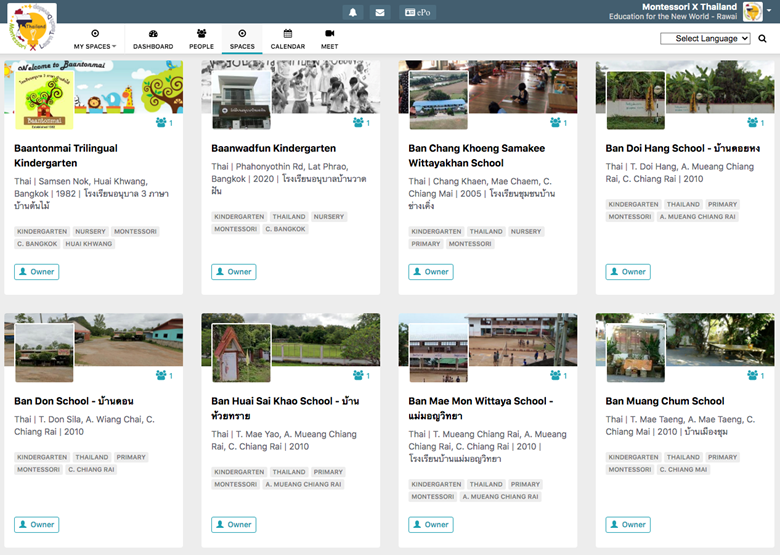Select A. MUEANG CHIANG RAI tag on Ban Doi Hang card
The height and width of the screenshot is (555, 780).
point(697,216)
